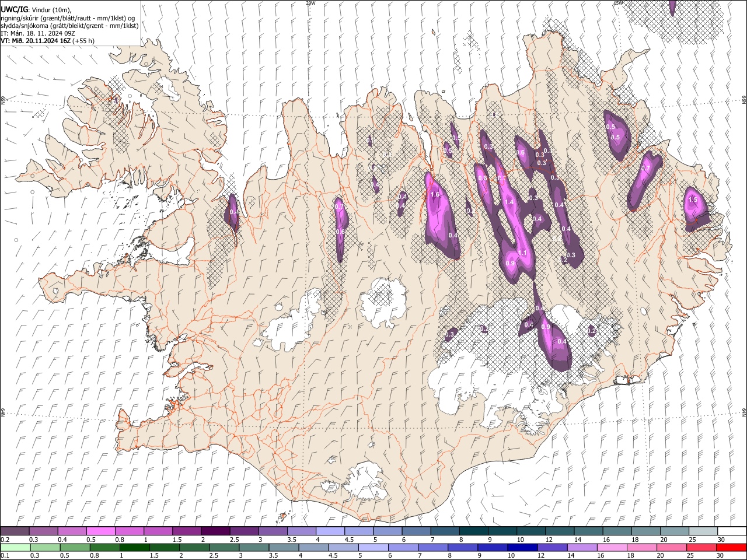Click the '0.1' label under the rain legend
The image size is (747, 560).
tap(5, 556)
